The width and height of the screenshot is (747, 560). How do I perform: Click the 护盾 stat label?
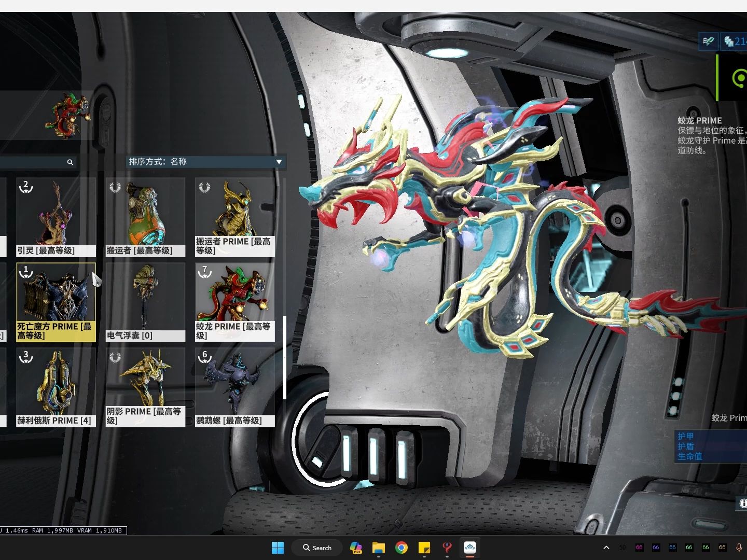point(685,446)
